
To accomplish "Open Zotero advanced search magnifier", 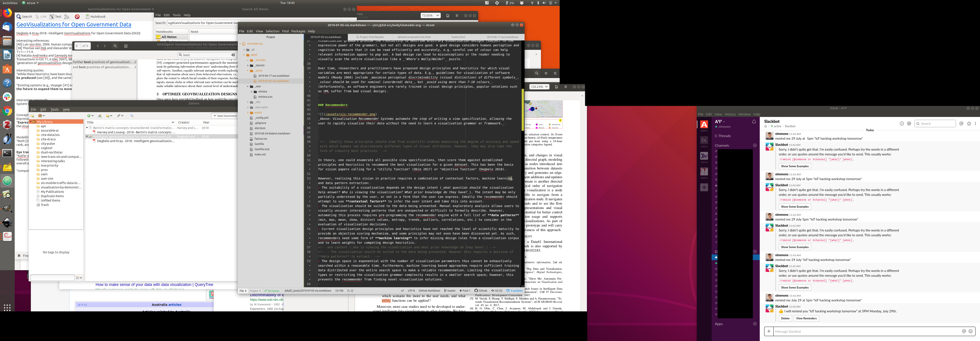I will tap(132, 116).
